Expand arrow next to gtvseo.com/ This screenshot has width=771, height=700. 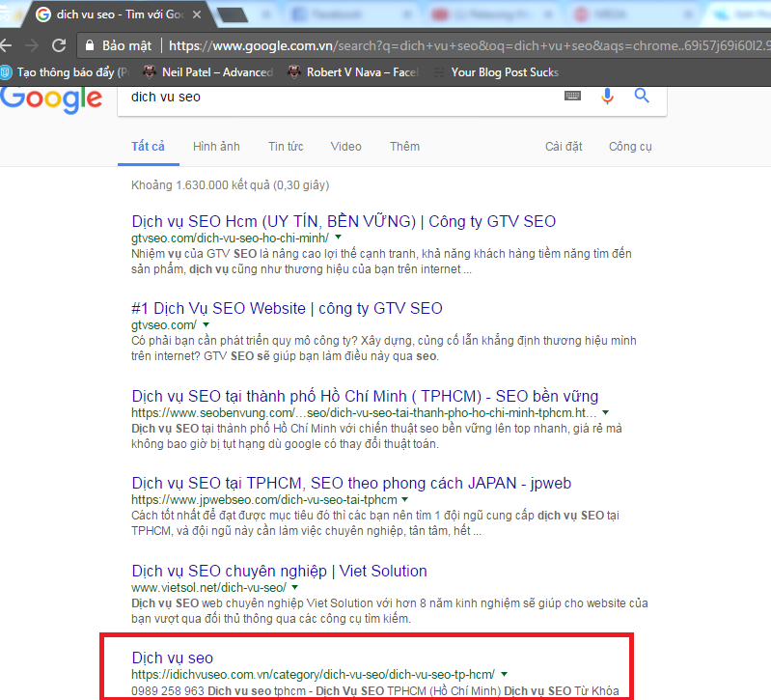point(207,324)
